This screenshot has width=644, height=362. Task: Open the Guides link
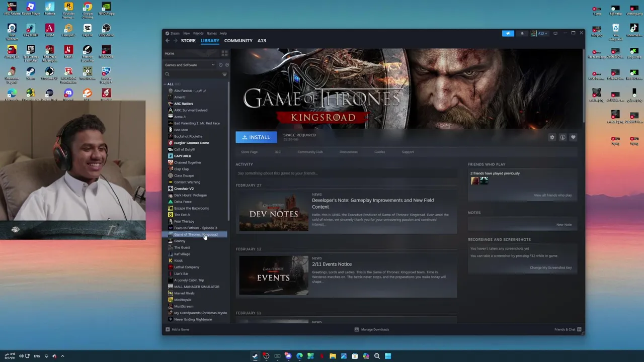coord(379,152)
